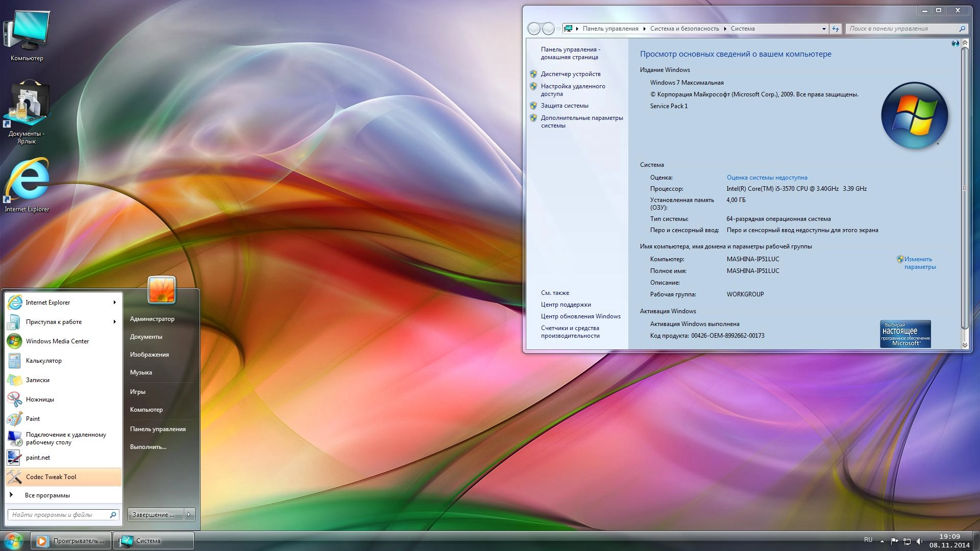The image size is (980, 551).
Task: Open Центр обновления Windows link
Action: (581, 316)
